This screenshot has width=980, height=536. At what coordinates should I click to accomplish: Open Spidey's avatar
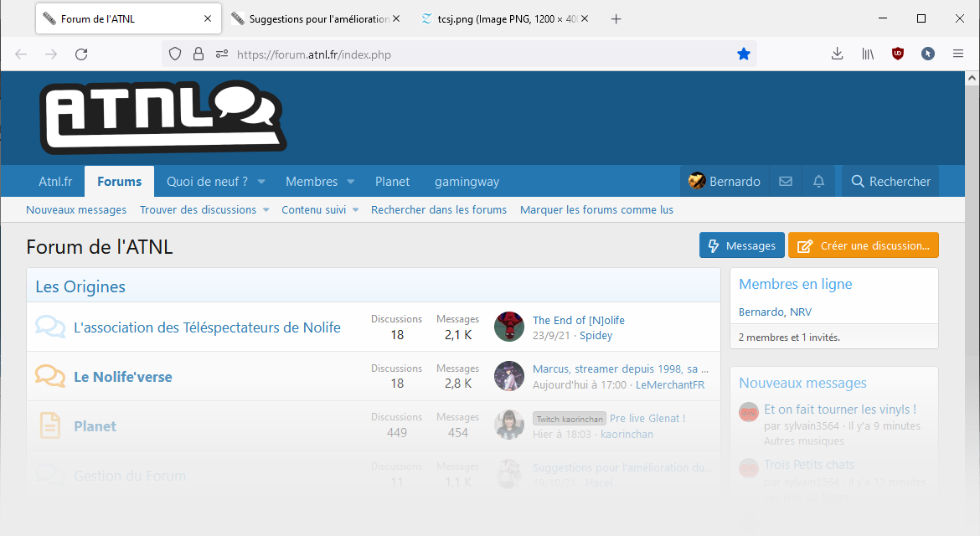(x=509, y=327)
